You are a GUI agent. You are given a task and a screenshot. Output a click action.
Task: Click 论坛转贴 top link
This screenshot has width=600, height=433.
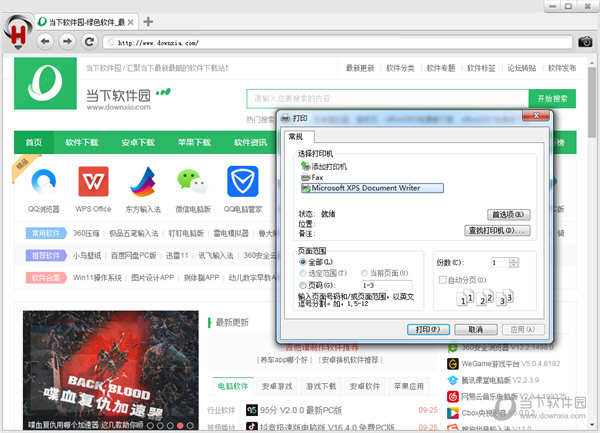[x=522, y=68]
